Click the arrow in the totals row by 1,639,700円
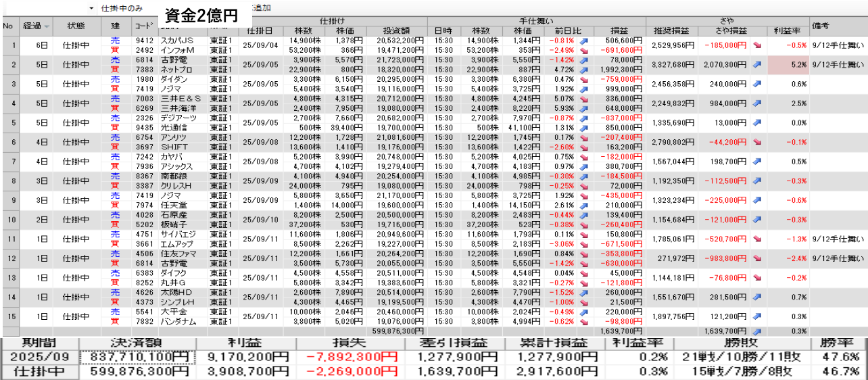 click(x=756, y=331)
